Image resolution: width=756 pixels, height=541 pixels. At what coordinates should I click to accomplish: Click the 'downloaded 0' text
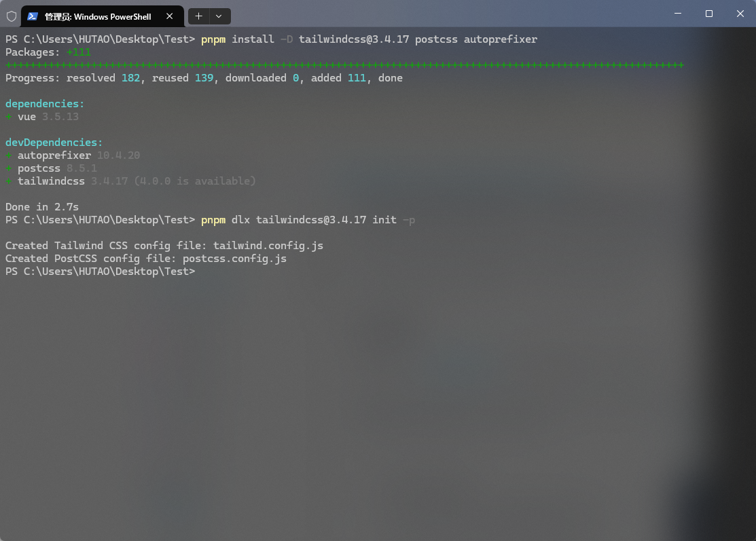tap(262, 78)
